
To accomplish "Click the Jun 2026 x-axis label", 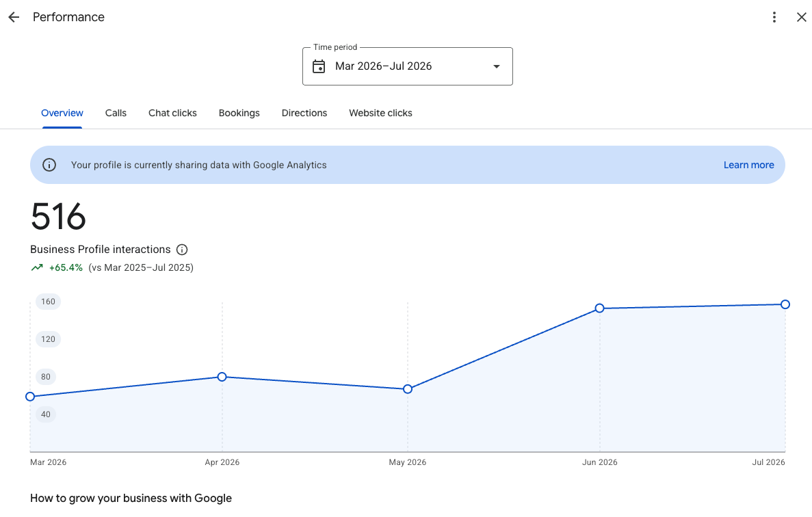I will tap(600, 462).
